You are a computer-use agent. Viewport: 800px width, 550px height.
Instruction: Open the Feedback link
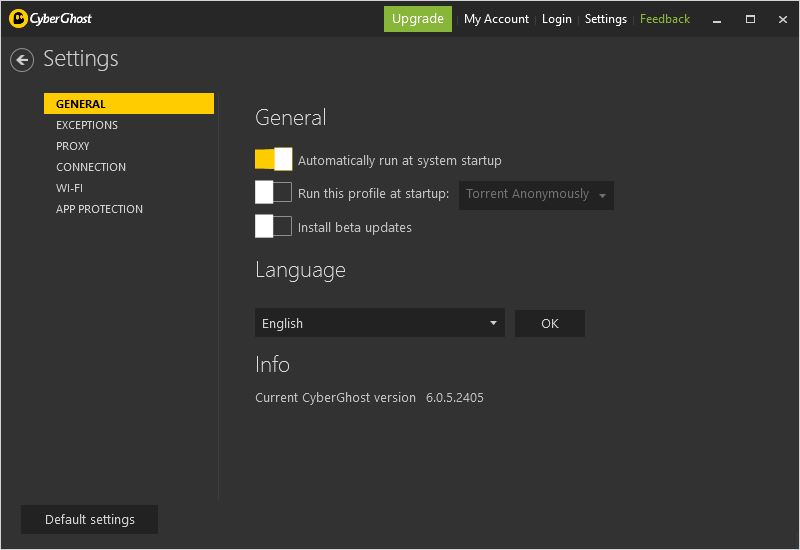(665, 19)
